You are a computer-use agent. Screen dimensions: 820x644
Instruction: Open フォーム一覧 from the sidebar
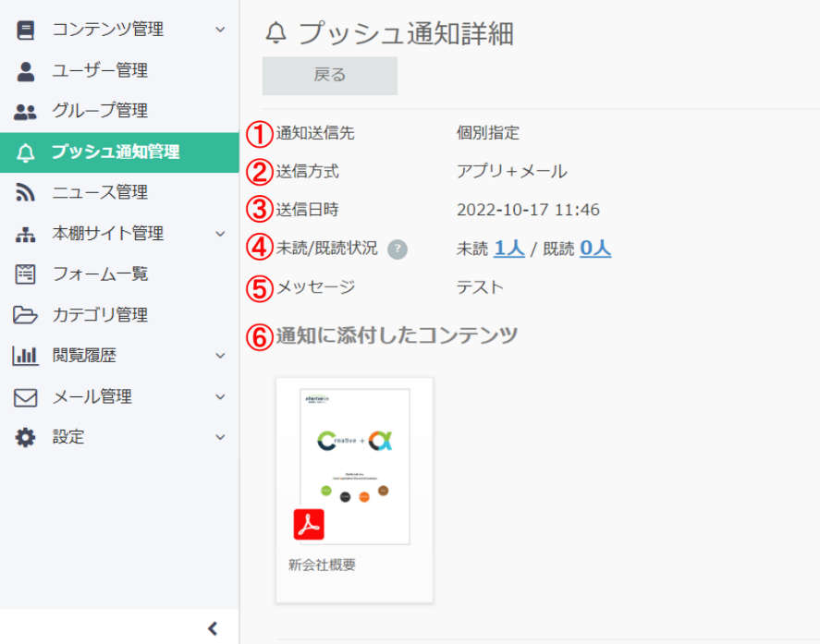pyautogui.click(x=102, y=273)
